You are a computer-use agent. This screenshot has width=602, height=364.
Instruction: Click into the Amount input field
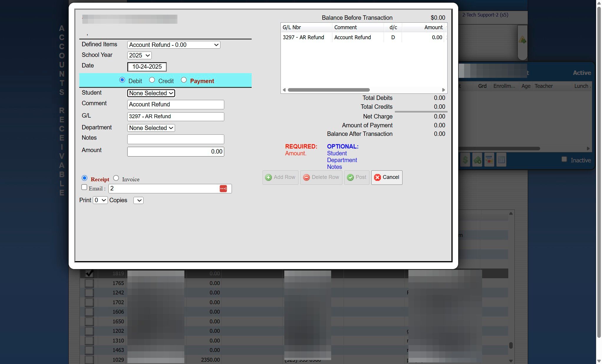point(176,151)
